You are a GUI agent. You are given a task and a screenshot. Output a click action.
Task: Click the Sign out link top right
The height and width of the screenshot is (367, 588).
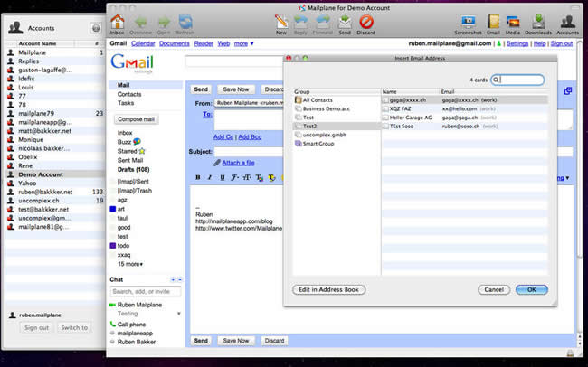pos(562,43)
